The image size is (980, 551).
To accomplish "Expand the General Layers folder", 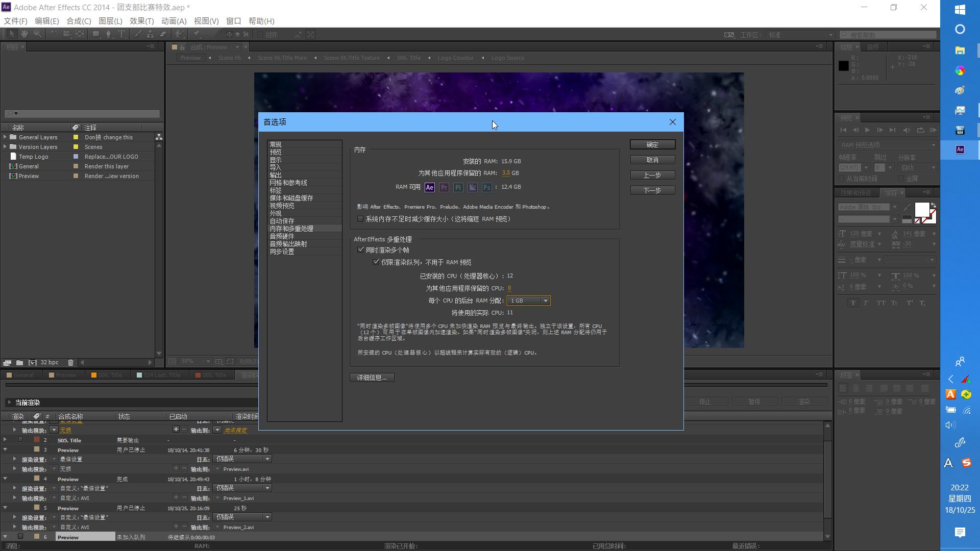I will [x=5, y=137].
